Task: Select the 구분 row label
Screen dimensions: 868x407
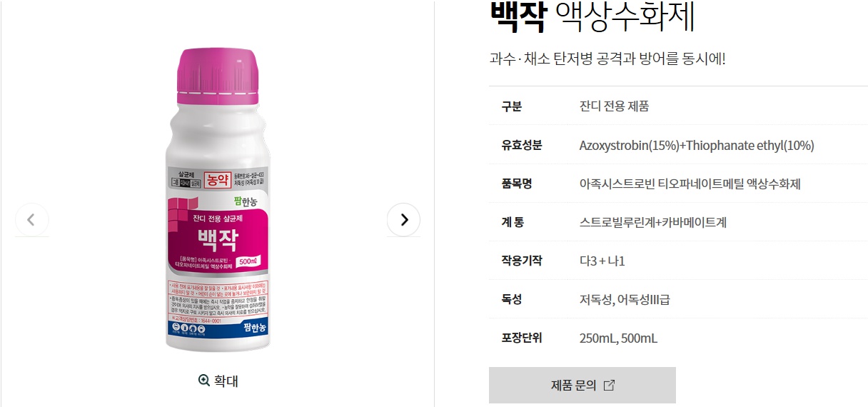Action: (x=511, y=106)
